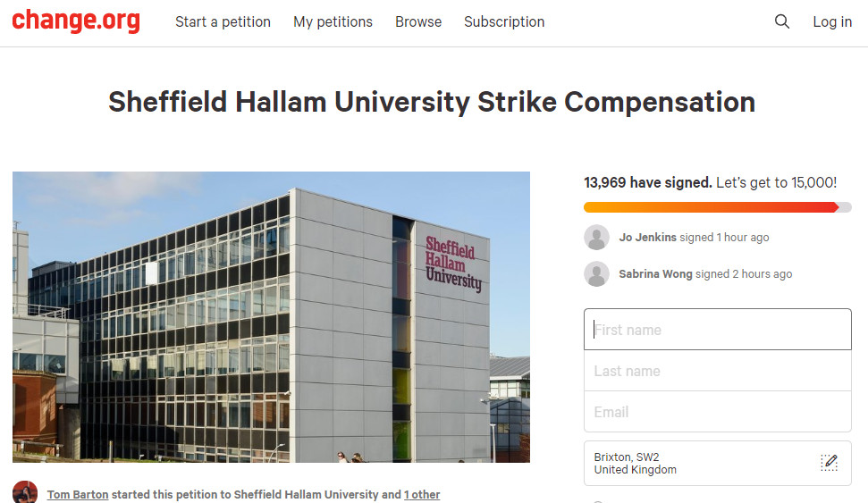Click Jo Jenkins' avatar icon
This screenshot has height=503, width=868.
tap(596, 238)
